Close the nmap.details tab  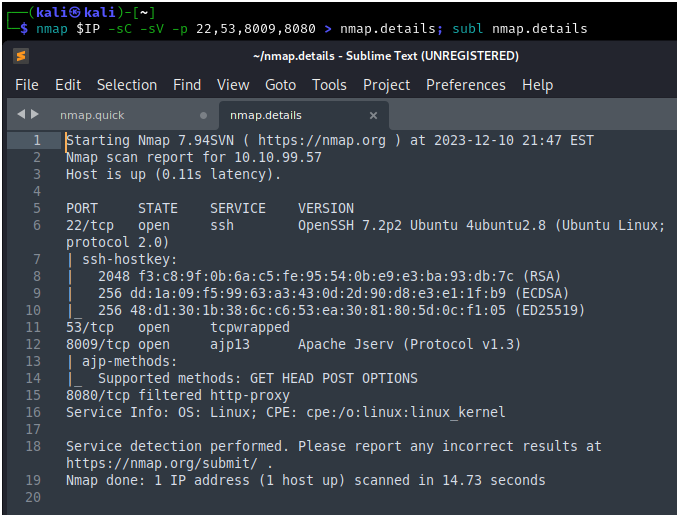[373, 115]
